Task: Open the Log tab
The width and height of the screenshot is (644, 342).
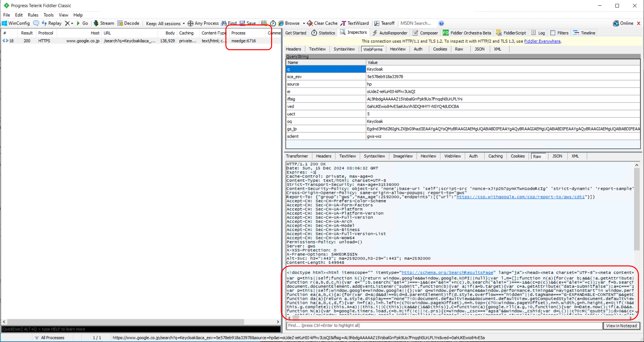Action: click(x=538, y=33)
